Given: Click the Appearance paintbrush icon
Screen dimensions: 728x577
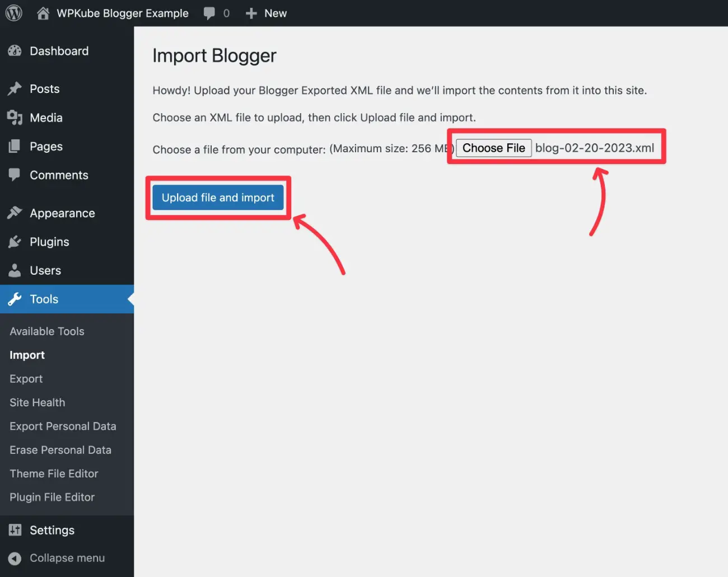Looking at the screenshot, I should pos(15,213).
